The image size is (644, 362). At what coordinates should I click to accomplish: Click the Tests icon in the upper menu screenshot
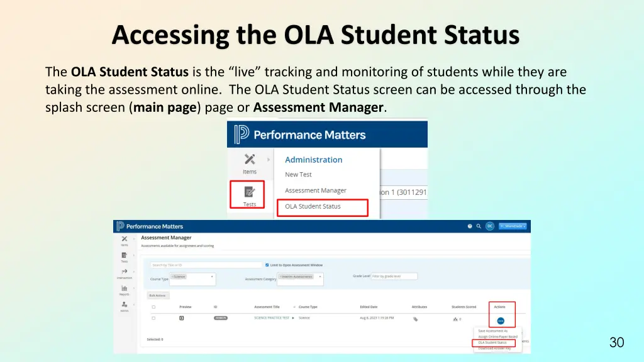(249, 192)
